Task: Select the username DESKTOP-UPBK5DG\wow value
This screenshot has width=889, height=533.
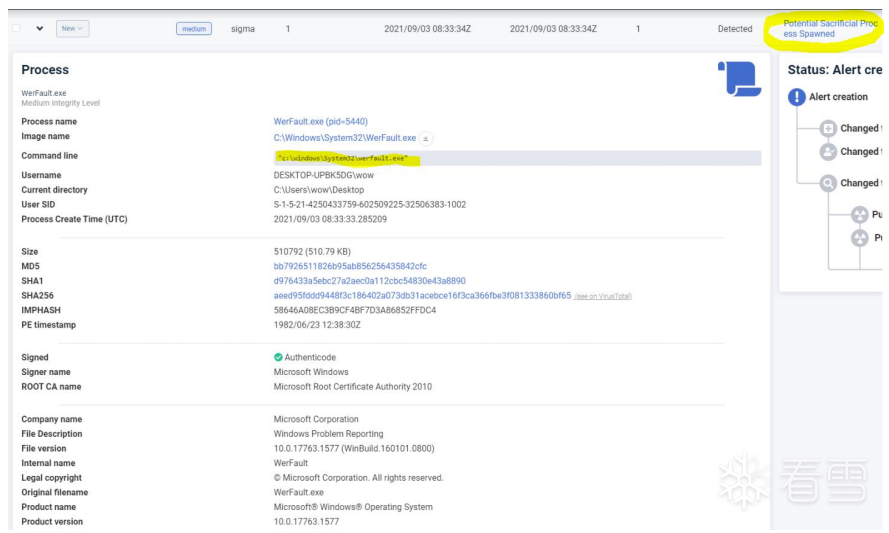Action: coord(324,175)
